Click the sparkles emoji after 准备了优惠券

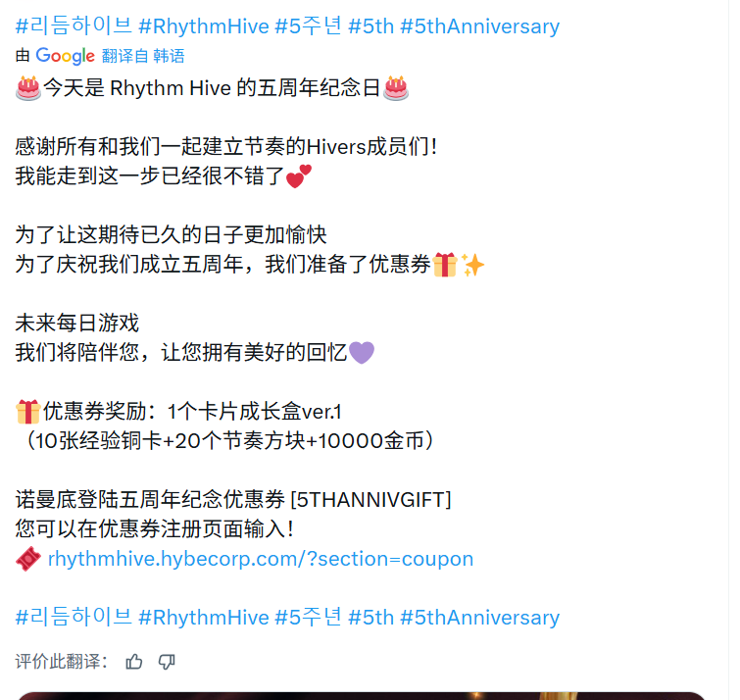pos(472,265)
